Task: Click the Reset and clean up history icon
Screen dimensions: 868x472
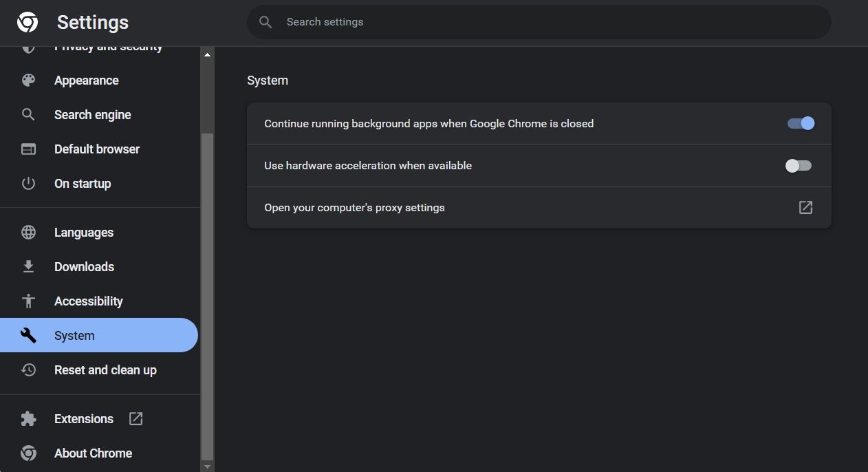Action: (x=28, y=370)
